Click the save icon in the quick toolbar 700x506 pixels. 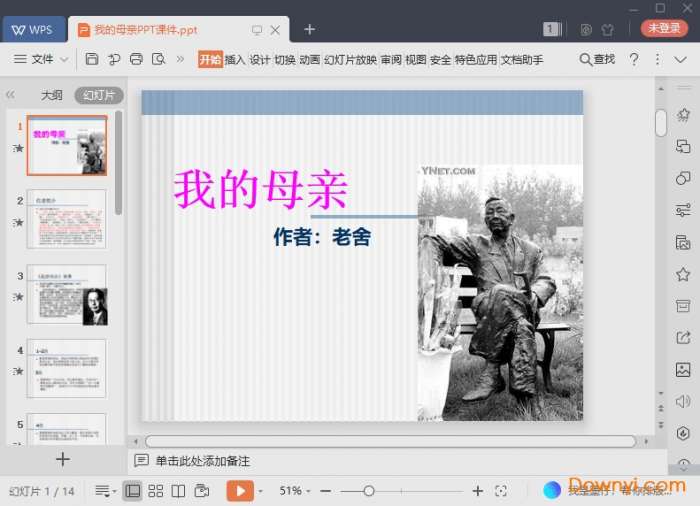(x=92, y=60)
